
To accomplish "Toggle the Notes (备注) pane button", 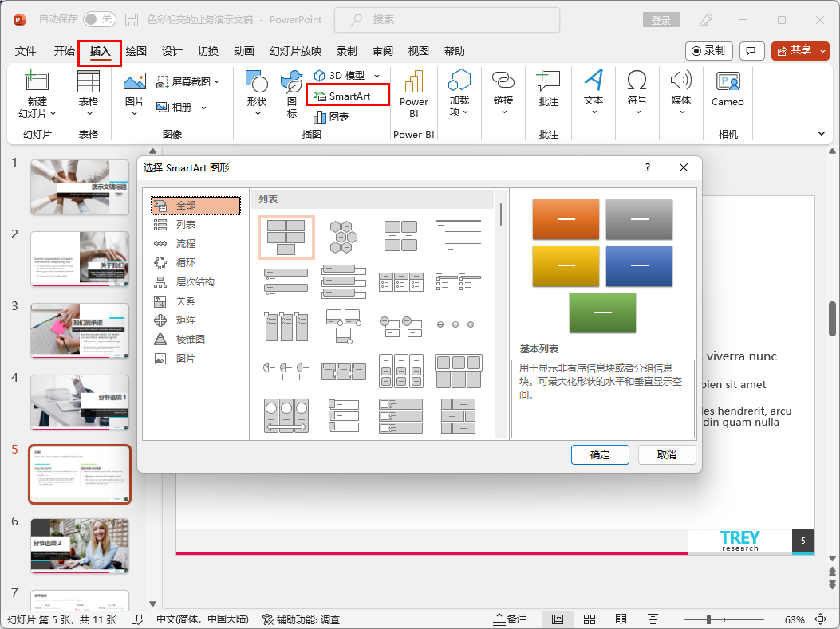I will point(510,619).
